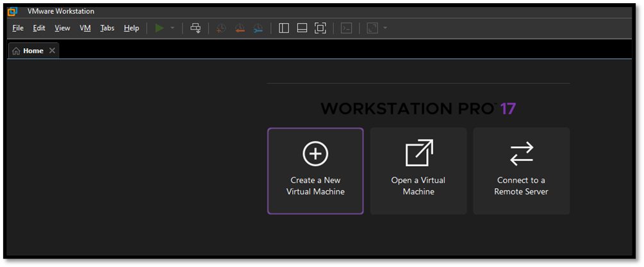Open the stretch display dropdown arrow
The image size is (644, 267).
(385, 28)
